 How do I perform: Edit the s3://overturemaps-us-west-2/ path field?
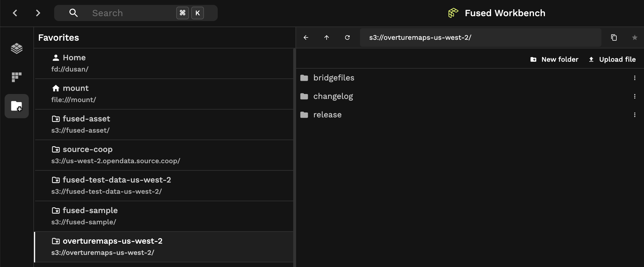coord(480,37)
